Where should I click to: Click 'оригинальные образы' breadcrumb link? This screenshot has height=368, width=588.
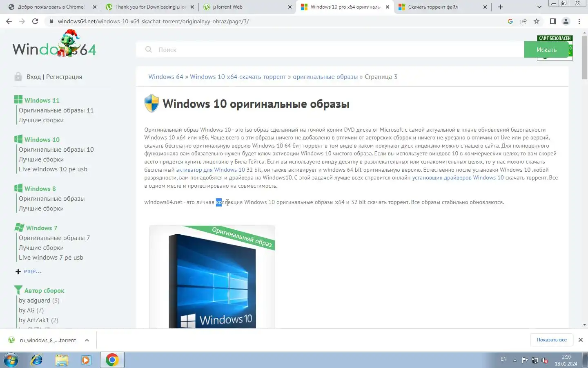[325, 77]
